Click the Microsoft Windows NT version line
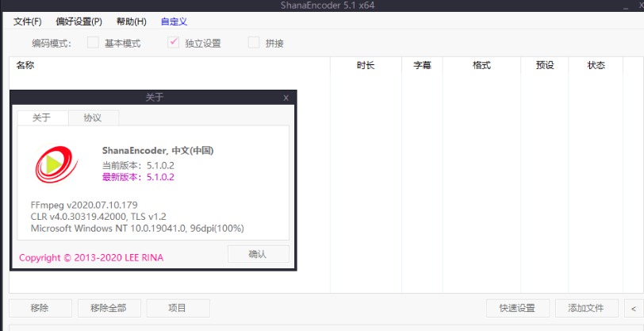Viewport: 644px width, 331px height. click(x=137, y=228)
